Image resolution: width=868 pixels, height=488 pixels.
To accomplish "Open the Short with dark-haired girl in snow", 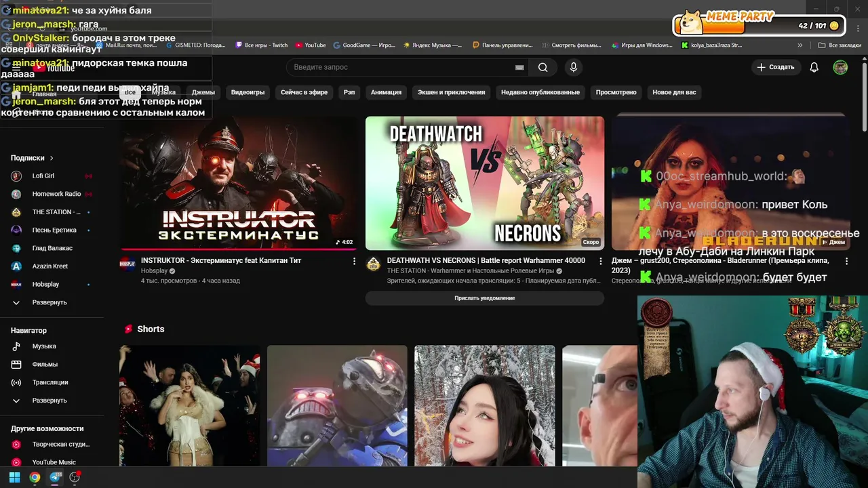I will 485,406.
